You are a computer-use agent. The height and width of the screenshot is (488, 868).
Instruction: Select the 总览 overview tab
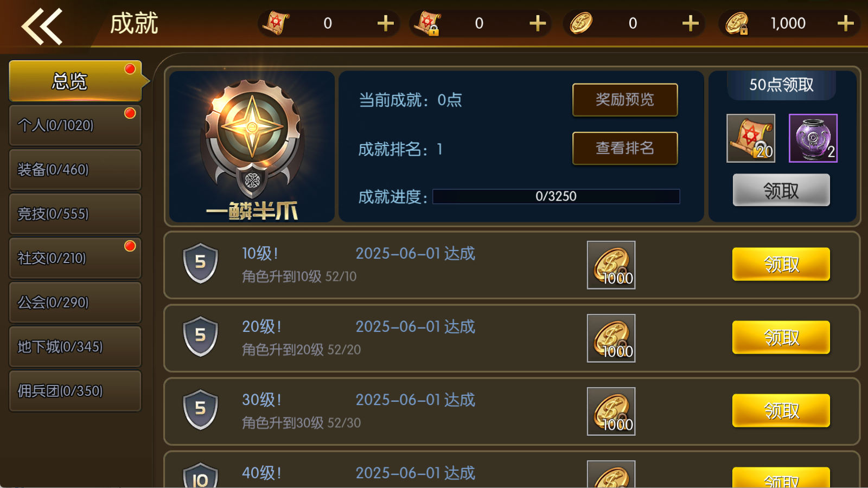75,81
